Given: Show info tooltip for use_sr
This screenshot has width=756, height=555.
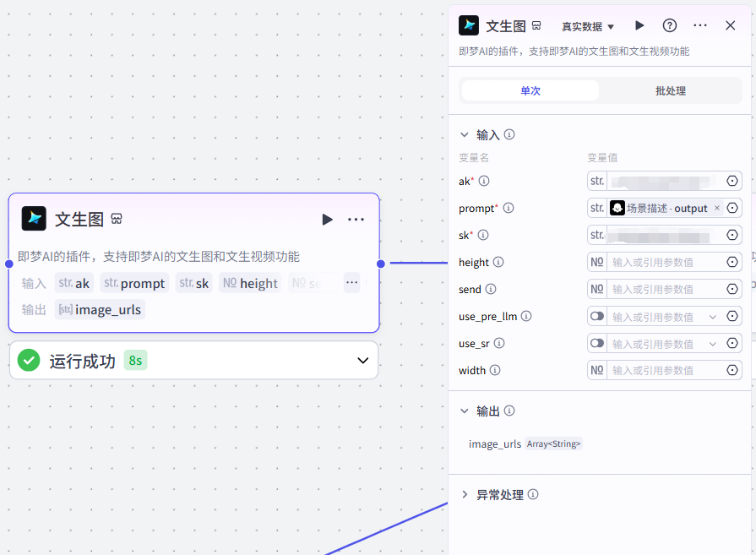Looking at the screenshot, I should 499,343.
